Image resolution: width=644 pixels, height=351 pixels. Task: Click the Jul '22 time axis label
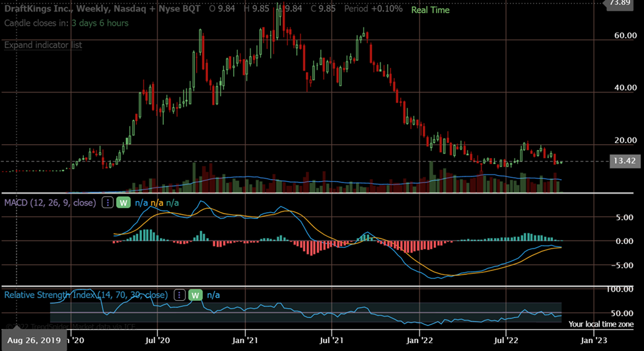tap(506, 340)
